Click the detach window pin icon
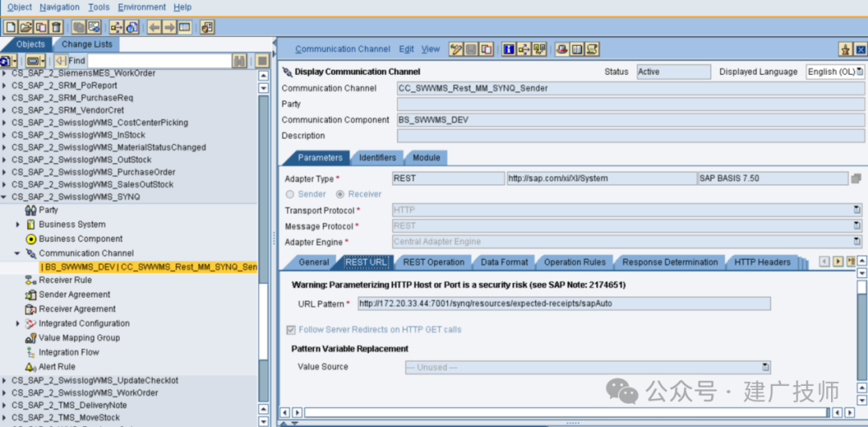This screenshot has height=427, width=868. click(845, 50)
